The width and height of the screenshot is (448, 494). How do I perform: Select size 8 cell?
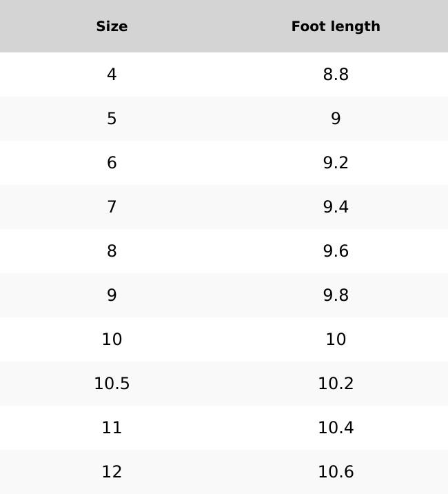point(112,251)
